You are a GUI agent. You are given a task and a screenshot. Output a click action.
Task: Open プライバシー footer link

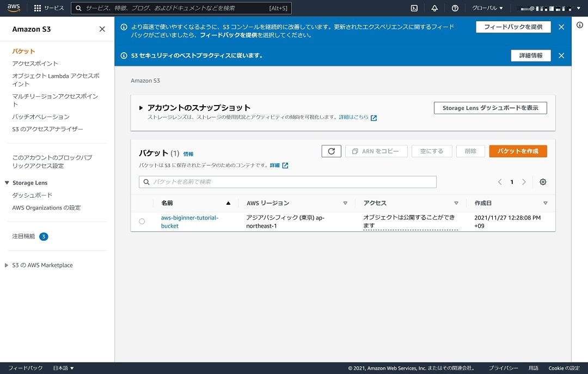click(x=503, y=368)
